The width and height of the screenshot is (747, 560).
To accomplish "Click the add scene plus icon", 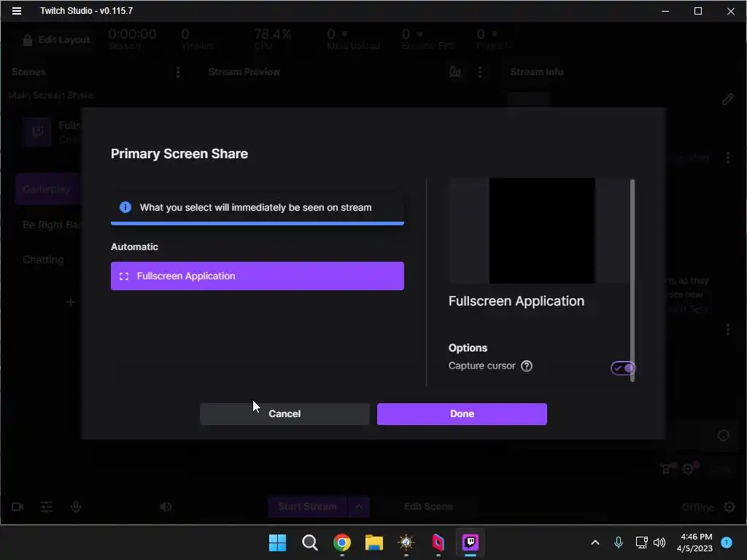I will [x=71, y=302].
